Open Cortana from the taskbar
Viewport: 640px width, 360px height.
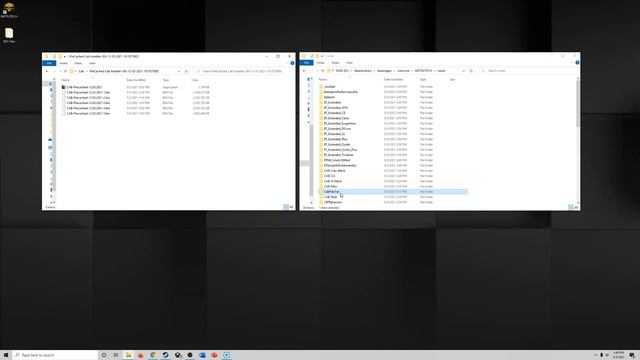coord(104,355)
